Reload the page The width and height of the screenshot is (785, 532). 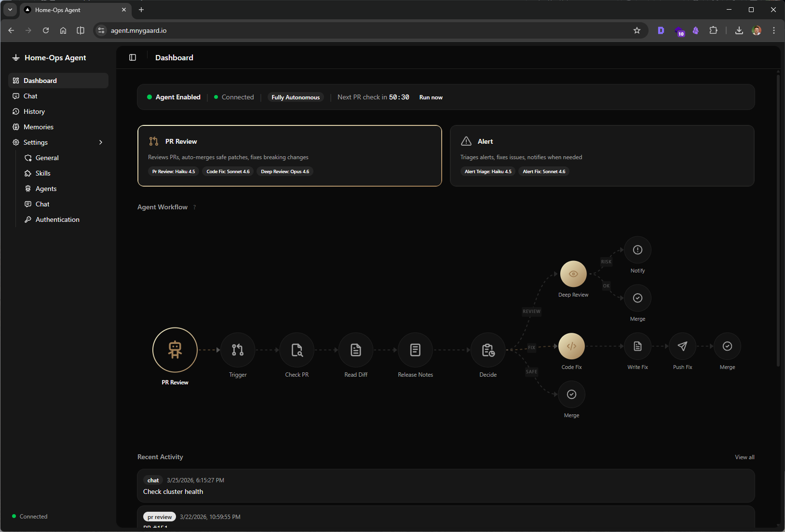[x=46, y=30]
